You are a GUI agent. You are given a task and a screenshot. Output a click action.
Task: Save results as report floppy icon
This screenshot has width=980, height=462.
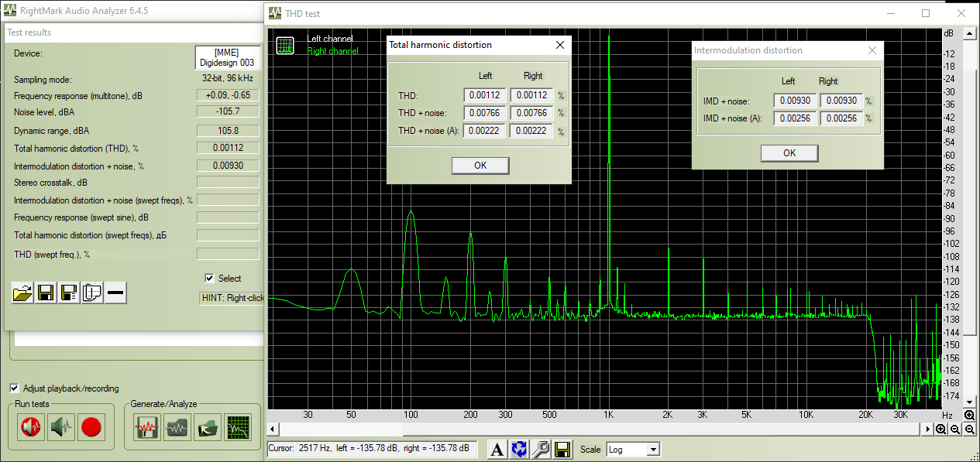click(69, 293)
